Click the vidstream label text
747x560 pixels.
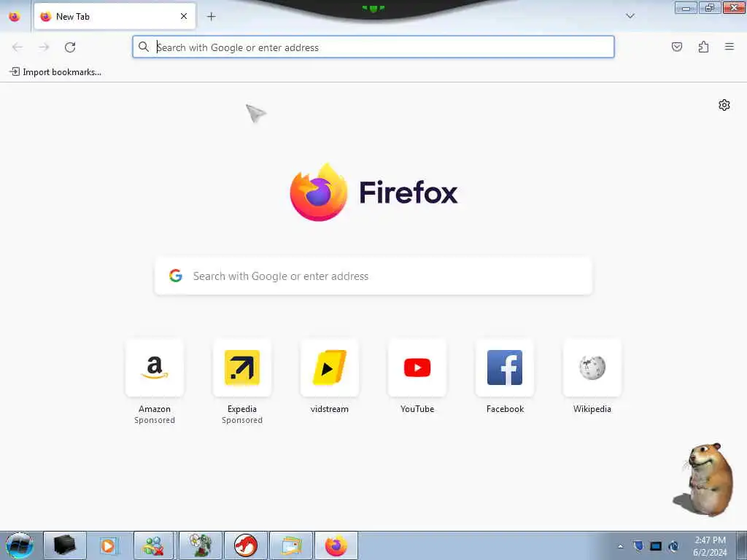(330, 408)
